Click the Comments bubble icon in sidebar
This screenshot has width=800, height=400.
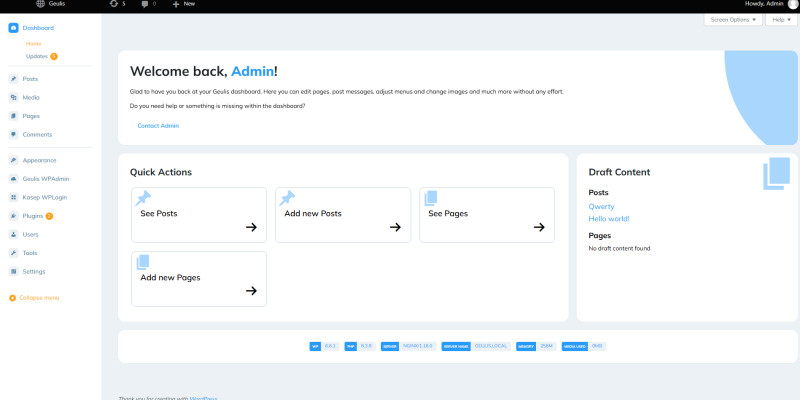13,134
